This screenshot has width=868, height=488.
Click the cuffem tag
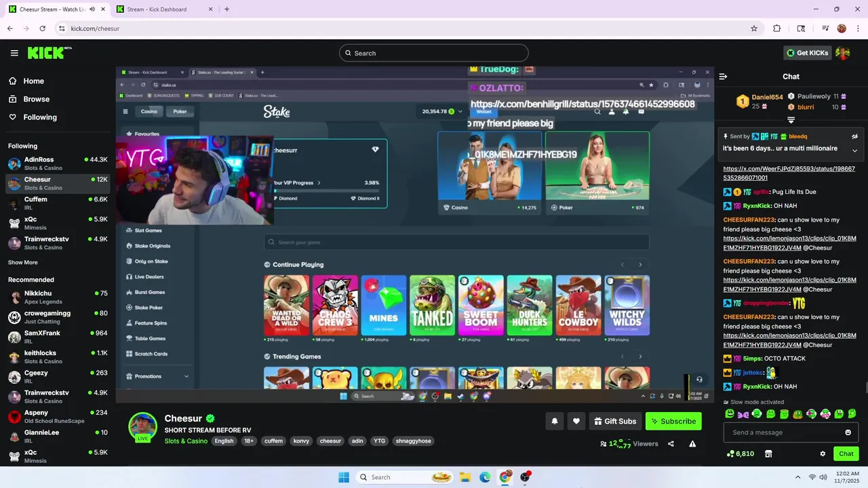[273, 441]
